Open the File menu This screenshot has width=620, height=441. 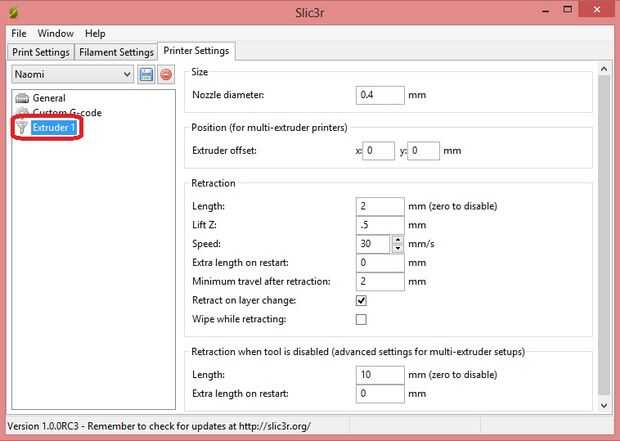(19, 33)
